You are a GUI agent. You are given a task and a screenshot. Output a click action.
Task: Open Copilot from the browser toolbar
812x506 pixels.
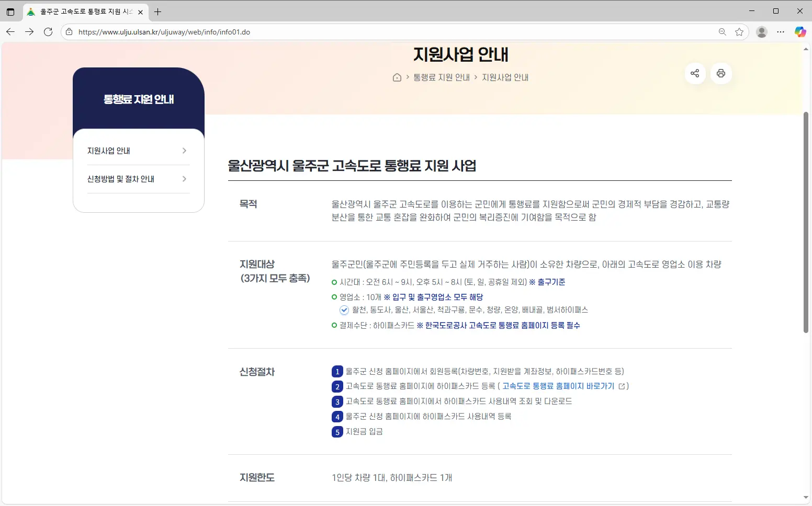point(800,32)
